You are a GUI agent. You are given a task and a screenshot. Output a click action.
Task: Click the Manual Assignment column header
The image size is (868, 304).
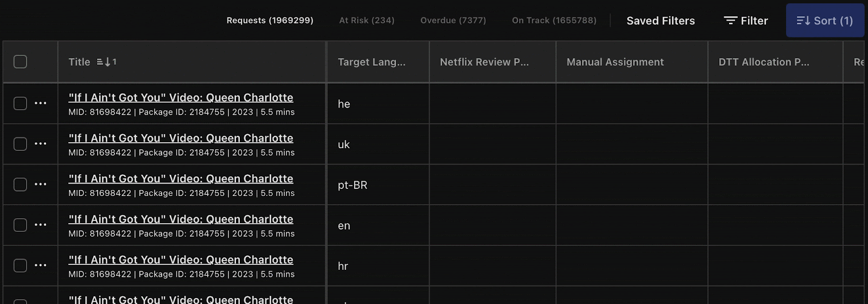(615, 62)
